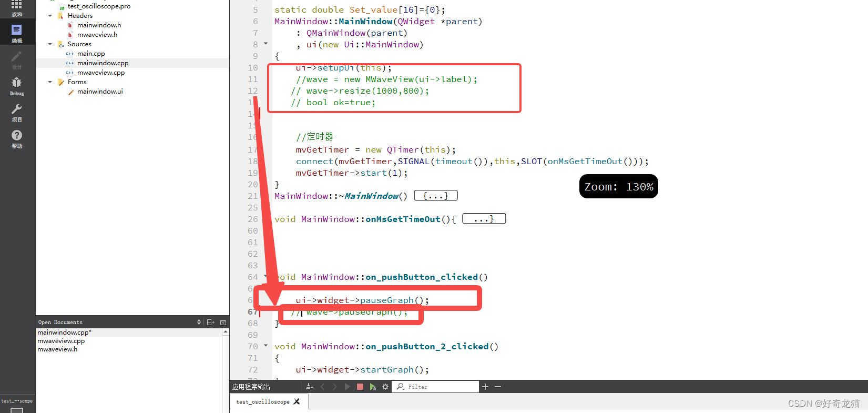Open test_oscilloscope.pro in project tree
868x413 pixels.
pyautogui.click(x=99, y=6)
